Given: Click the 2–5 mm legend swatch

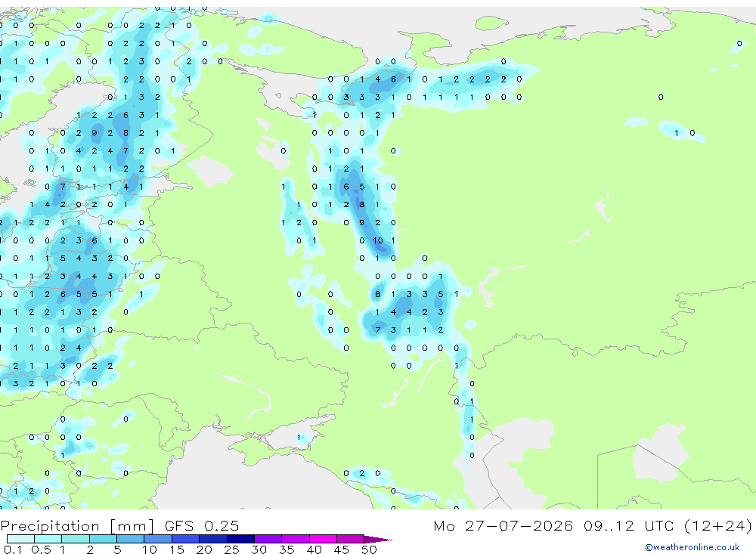Looking at the screenshot, I should tap(103, 539).
